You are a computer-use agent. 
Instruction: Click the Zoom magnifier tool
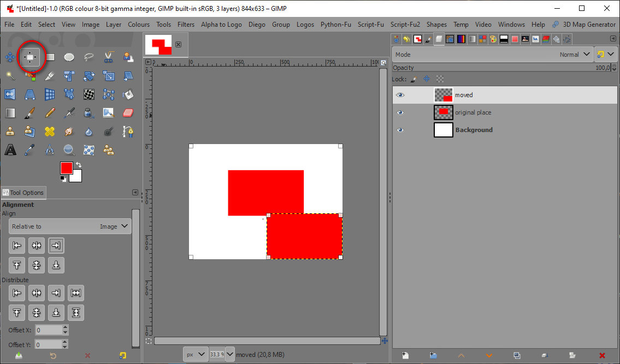(x=69, y=150)
